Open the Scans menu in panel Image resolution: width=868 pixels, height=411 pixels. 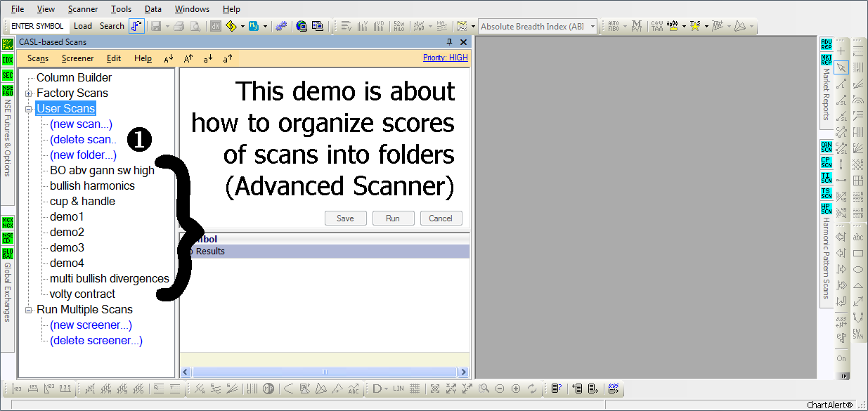(38, 58)
